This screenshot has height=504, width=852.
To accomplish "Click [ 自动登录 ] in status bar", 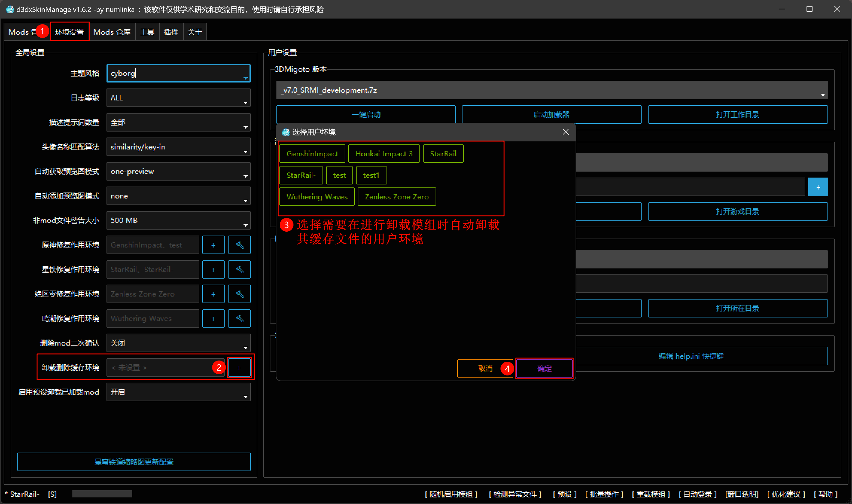I will [x=697, y=494].
